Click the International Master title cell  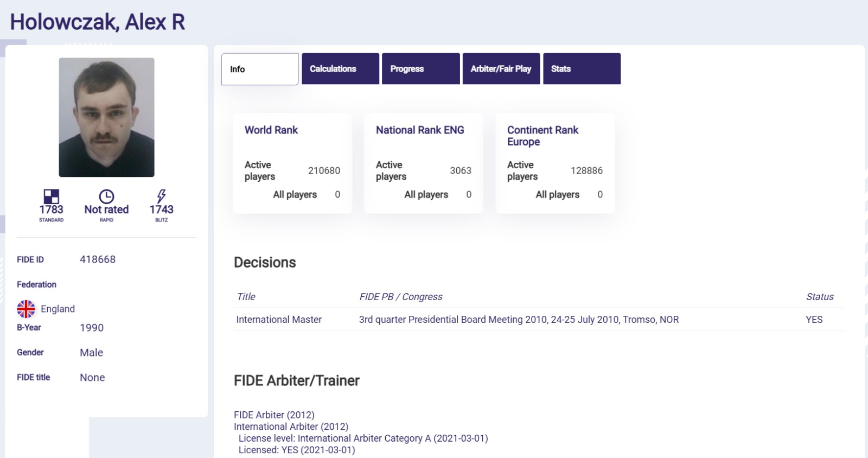click(x=279, y=320)
